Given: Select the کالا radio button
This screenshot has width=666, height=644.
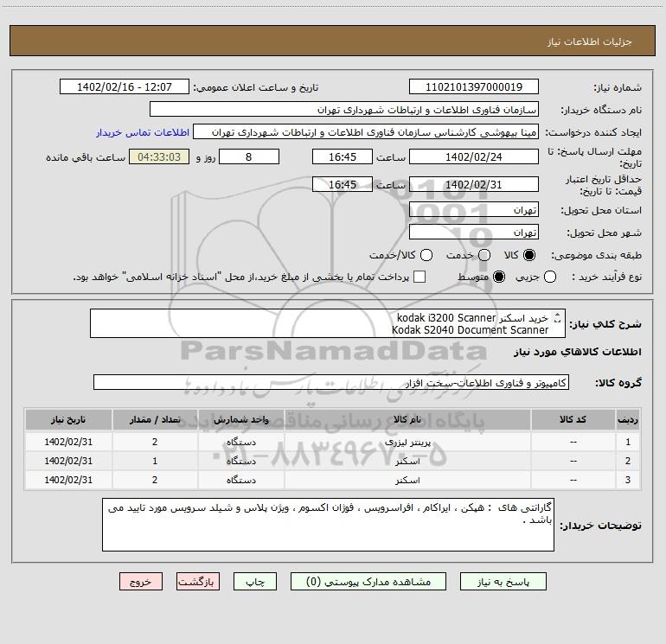Looking at the screenshot, I should click(529, 255).
